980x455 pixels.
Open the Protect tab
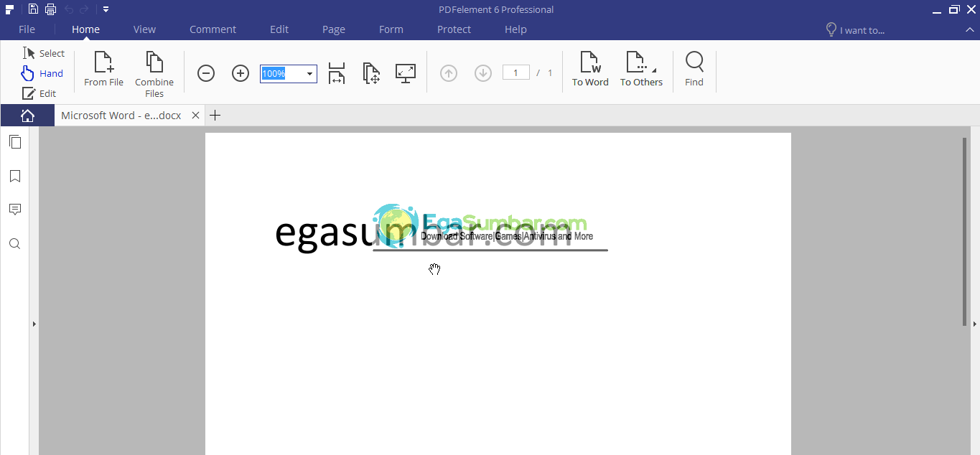click(x=454, y=29)
